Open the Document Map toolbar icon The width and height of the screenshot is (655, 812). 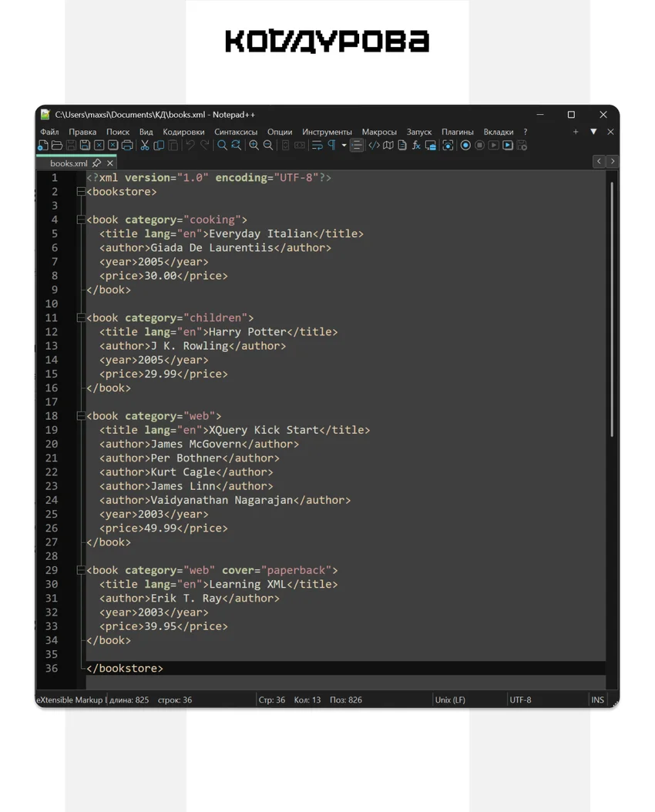point(388,146)
